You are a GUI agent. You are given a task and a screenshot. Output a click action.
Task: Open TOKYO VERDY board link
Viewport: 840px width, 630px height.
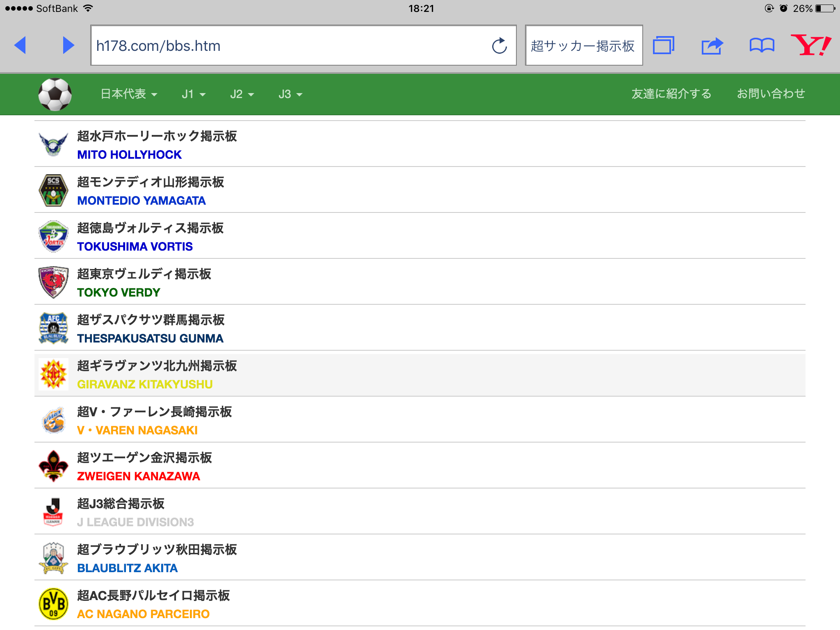click(119, 292)
